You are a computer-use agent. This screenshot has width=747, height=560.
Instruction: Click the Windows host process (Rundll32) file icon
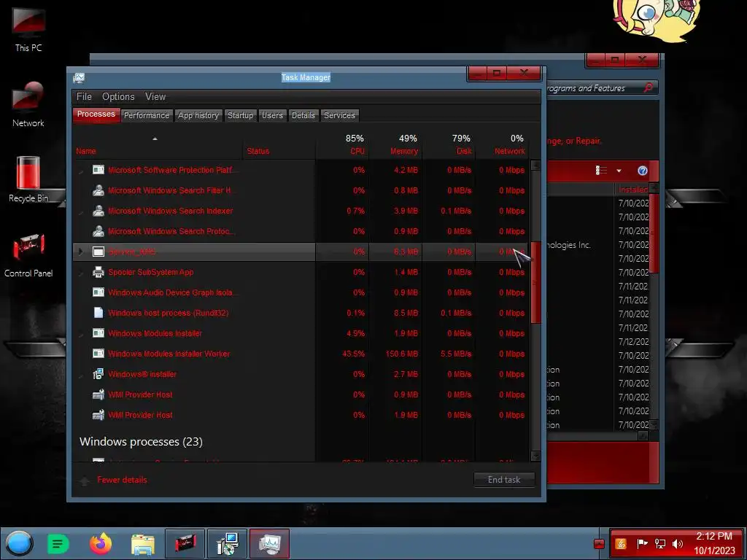(98, 313)
